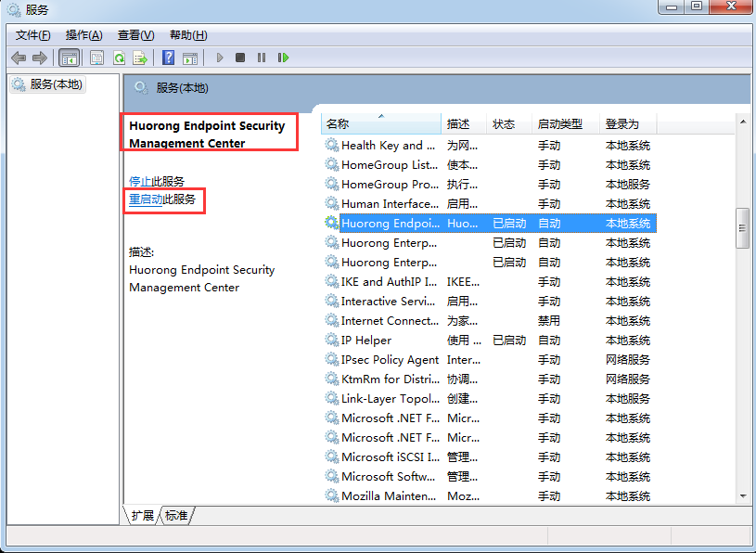Image resolution: width=756 pixels, height=553 pixels.
Task: Select gear icon of IKE and AuthIP service
Action: click(x=331, y=281)
